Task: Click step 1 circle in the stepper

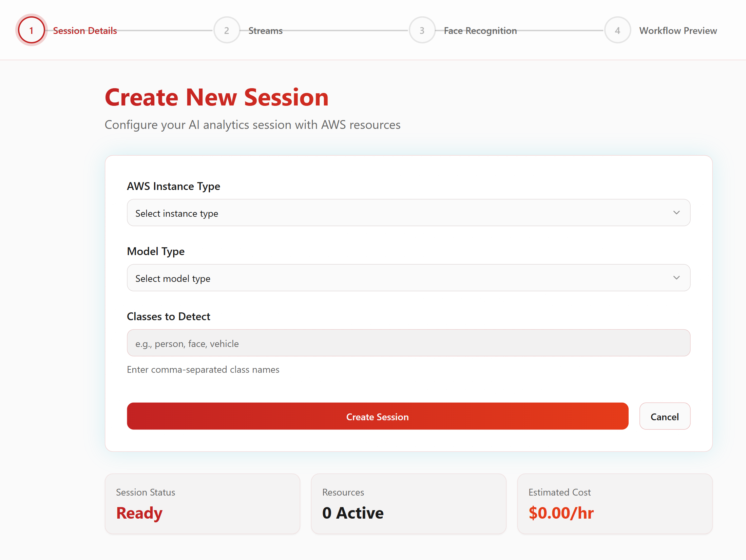Action: (x=31, y=31)
